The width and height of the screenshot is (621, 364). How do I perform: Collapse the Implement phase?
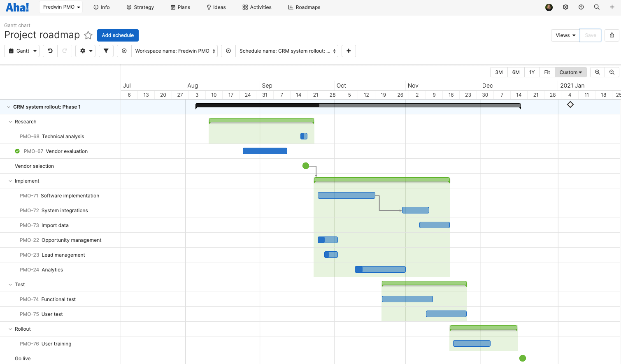tap(10, 181)
